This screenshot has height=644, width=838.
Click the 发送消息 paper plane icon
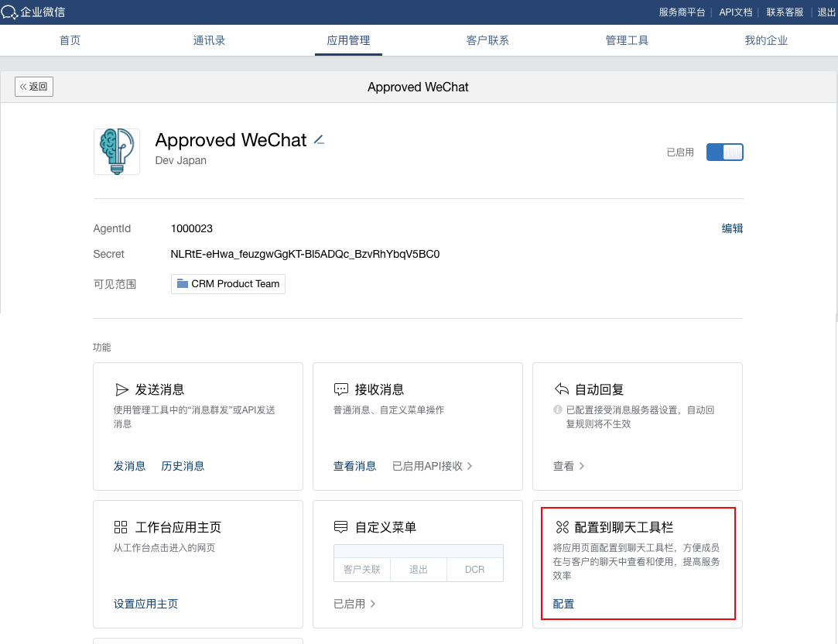pos(121,389)
